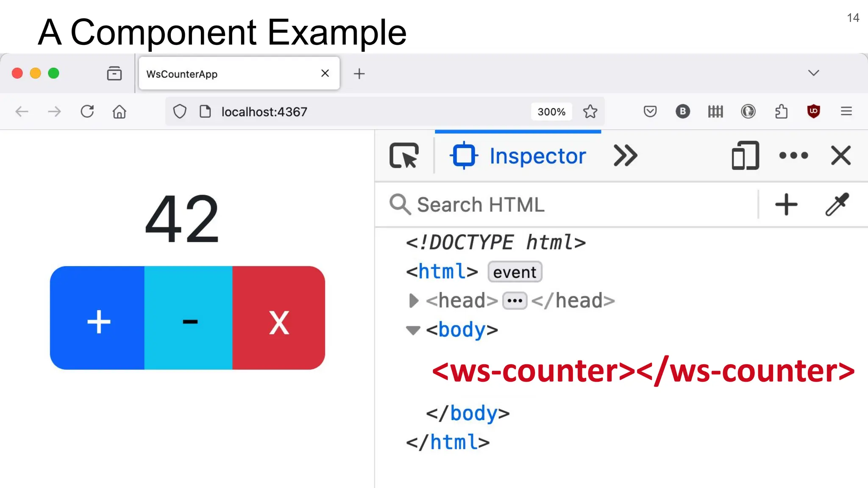Click the event badge on html
This screenshot has width=868, height=488.
(515, 272)
